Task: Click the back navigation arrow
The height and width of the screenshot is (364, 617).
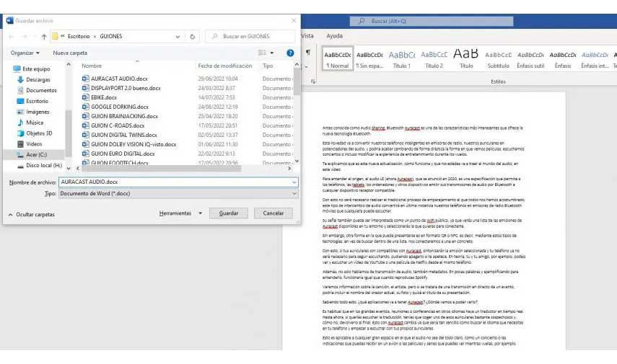Action: pos(11,37)
